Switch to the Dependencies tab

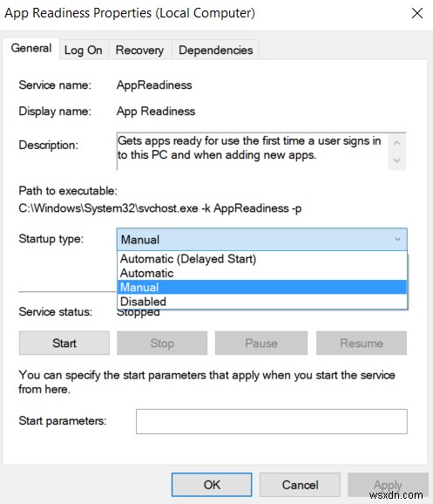coord(215,51)
